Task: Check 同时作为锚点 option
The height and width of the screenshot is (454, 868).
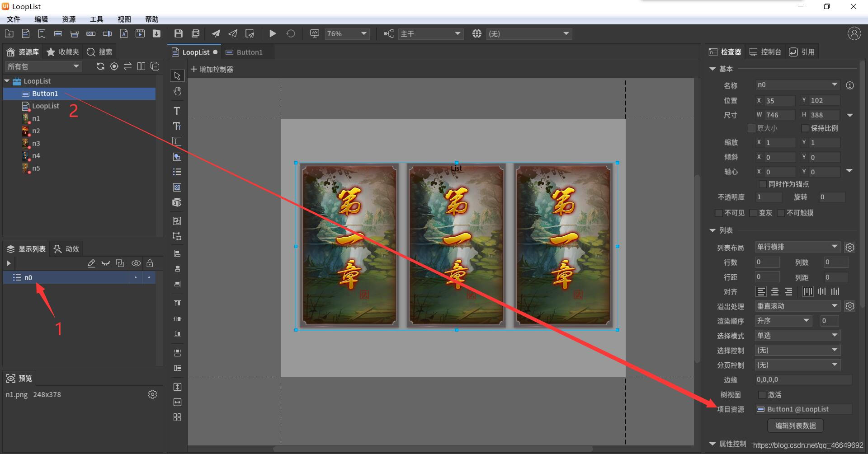Action: click(x=763, y=184)
